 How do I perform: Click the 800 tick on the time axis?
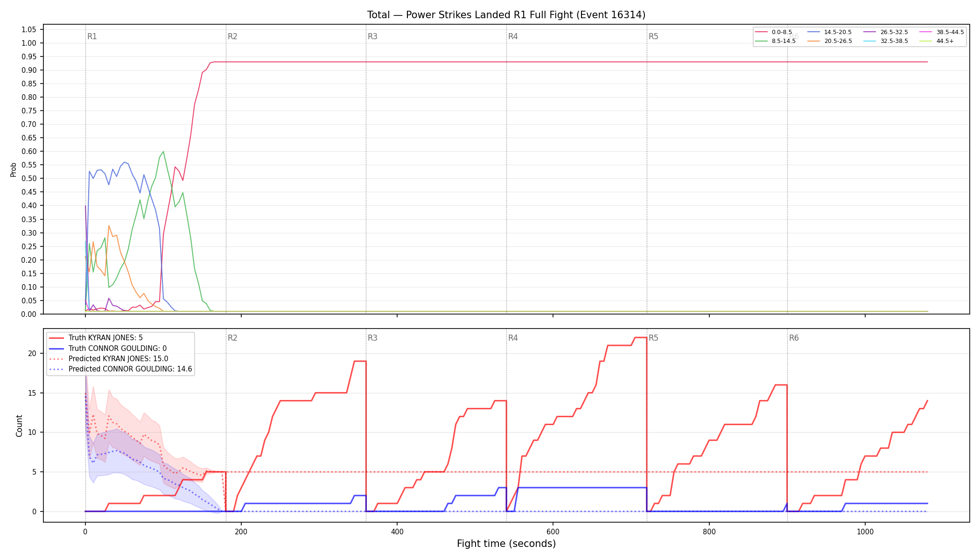click(x=709, y=532)
